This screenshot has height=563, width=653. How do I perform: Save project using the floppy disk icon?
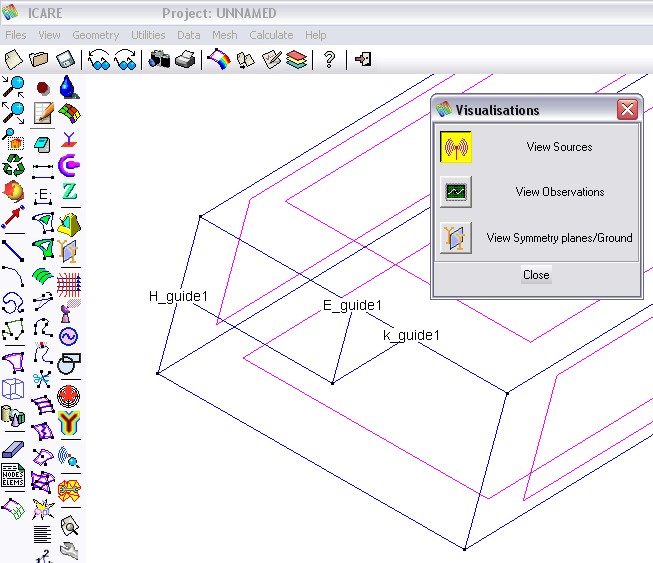(x=65, y=60)
